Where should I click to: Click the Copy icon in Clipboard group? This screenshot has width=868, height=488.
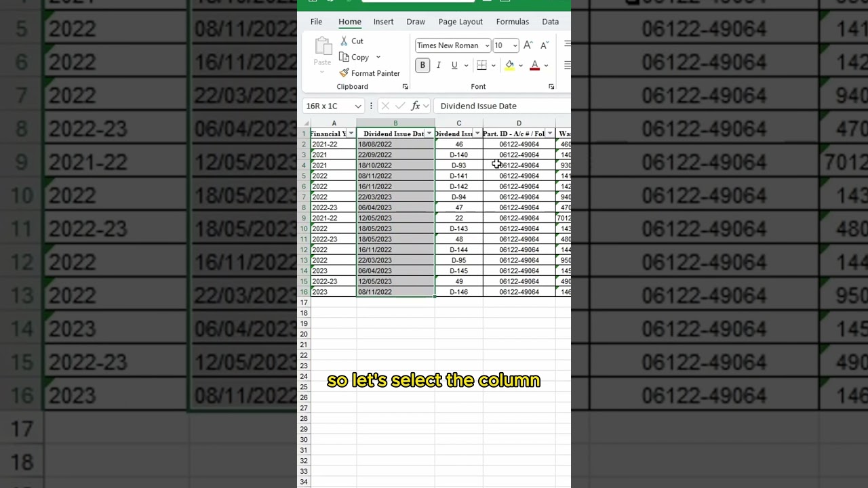click(344, 58)
